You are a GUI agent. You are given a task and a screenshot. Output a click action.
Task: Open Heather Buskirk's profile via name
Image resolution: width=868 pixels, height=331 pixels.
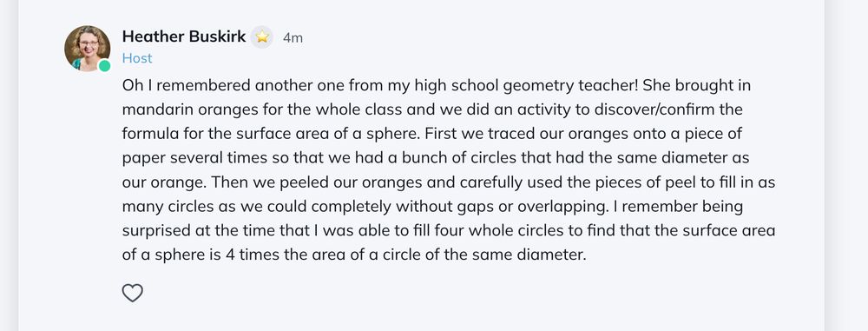[184, 36]
